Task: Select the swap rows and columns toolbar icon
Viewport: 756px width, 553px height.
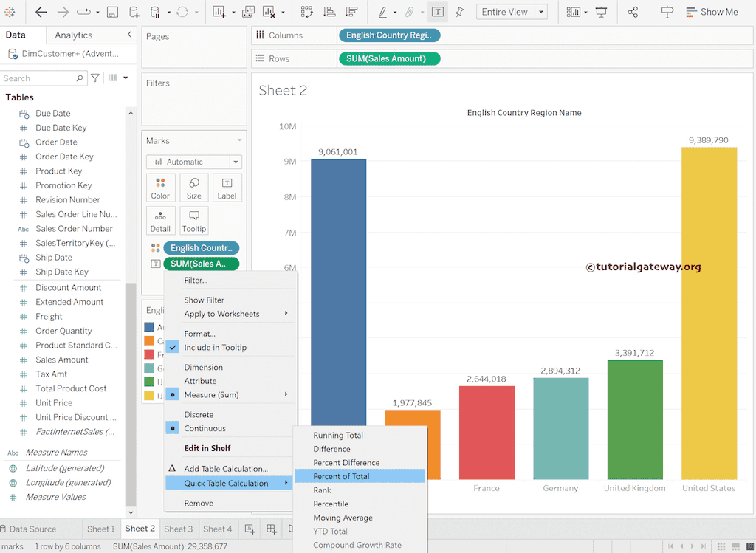Action: point(308,12)
